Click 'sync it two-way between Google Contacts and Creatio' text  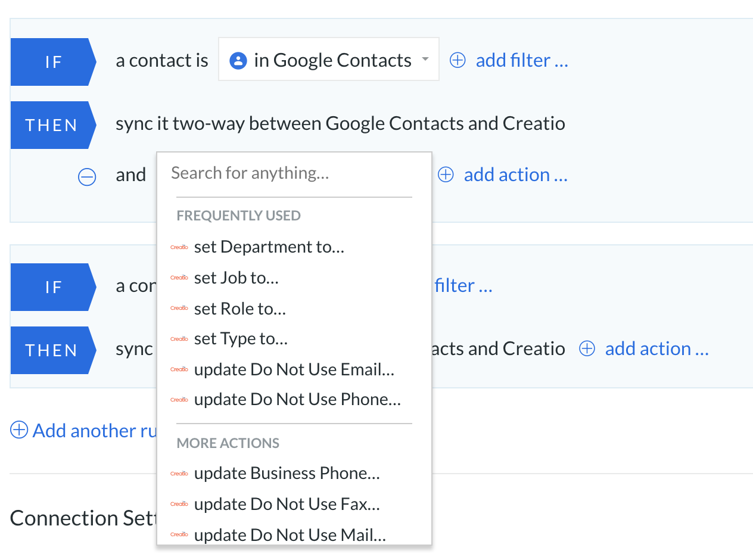(x=340, y=123)
